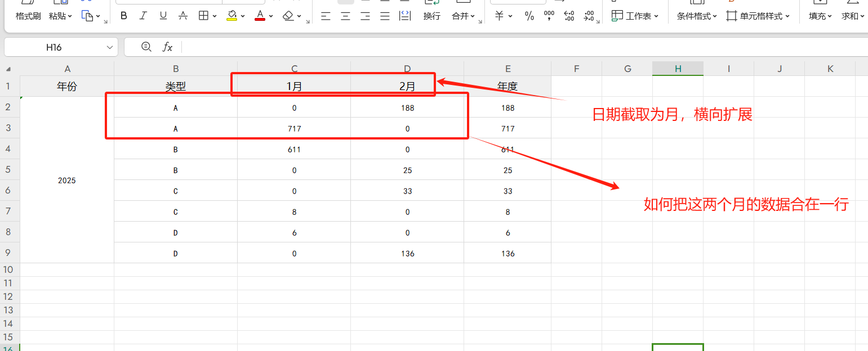Screen dimensions: 868x351
Task: Apply the red font color swatch
Action: pyautogui.click(x=260, y=16)
